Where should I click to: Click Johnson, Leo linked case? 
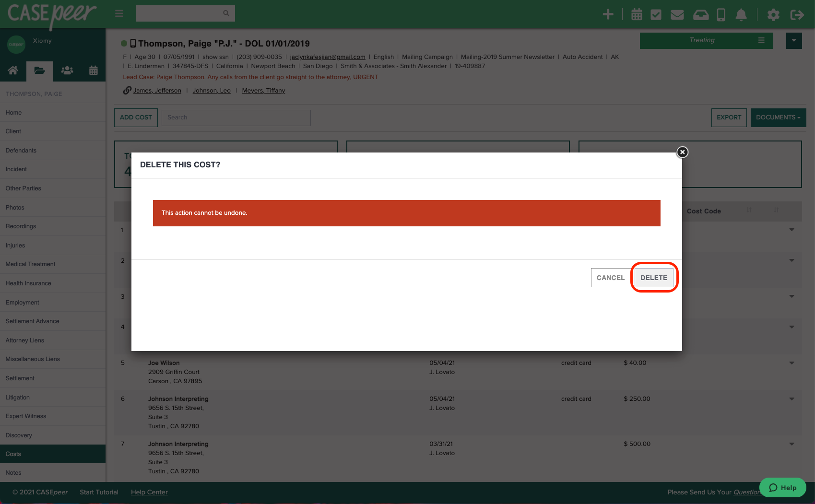pyautogui.click(x=212, y=90)
